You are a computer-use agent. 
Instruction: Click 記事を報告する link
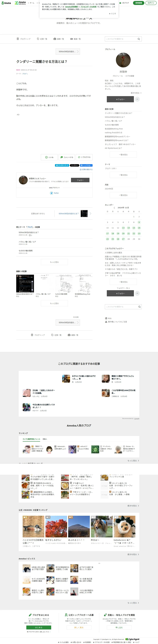pos(86,169)
